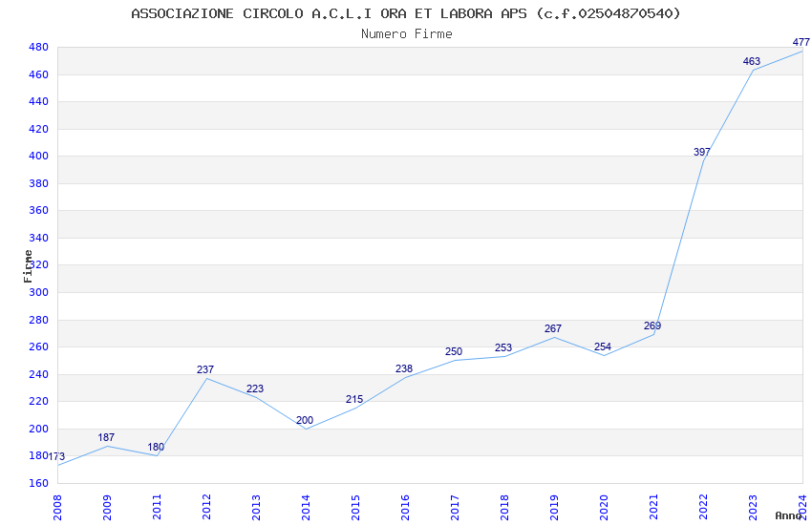Click y-axis tick value 300

(x=39, y=292)
